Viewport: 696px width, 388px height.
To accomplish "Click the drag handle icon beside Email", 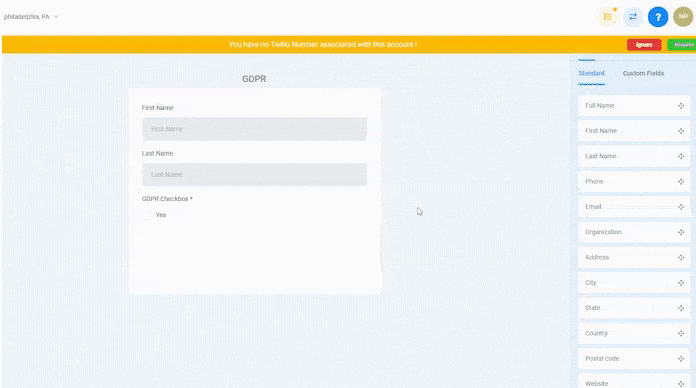I will pos(681,207).
